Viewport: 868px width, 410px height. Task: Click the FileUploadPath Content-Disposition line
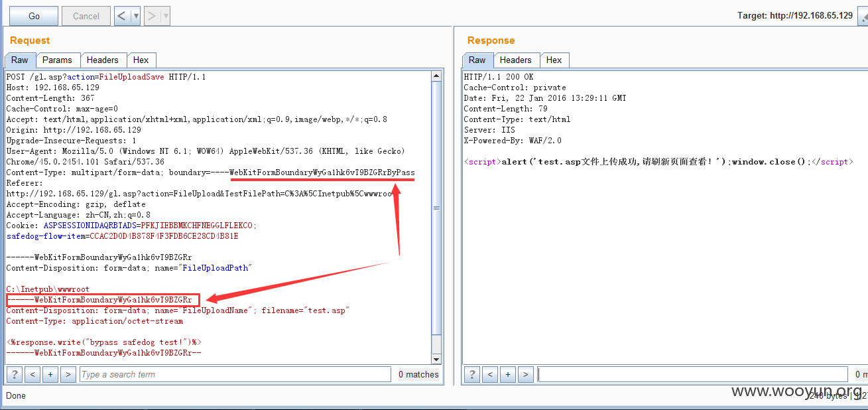pyautogui.click(x=129, y=268)
